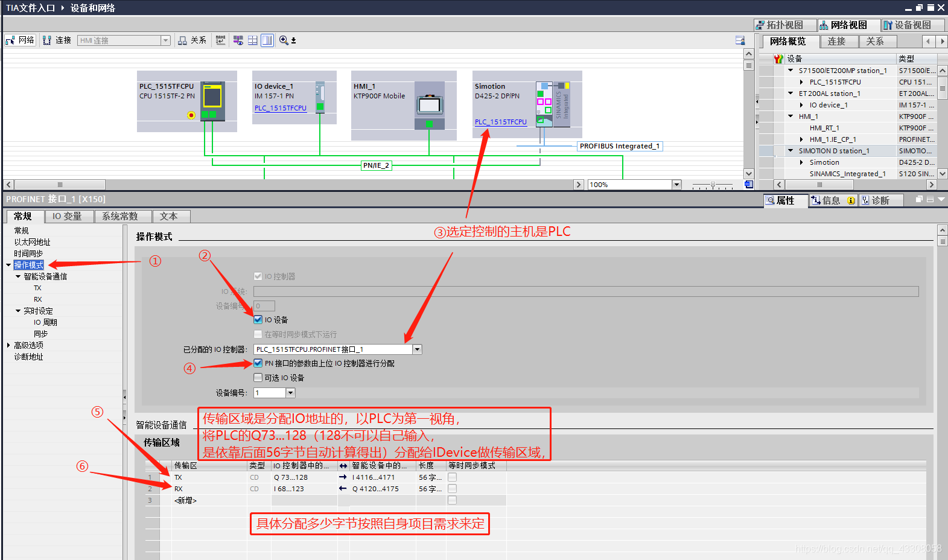Activate the 网络 networking mode tool
The height and width of the screenshot is (560, 948).
point(21,40)
